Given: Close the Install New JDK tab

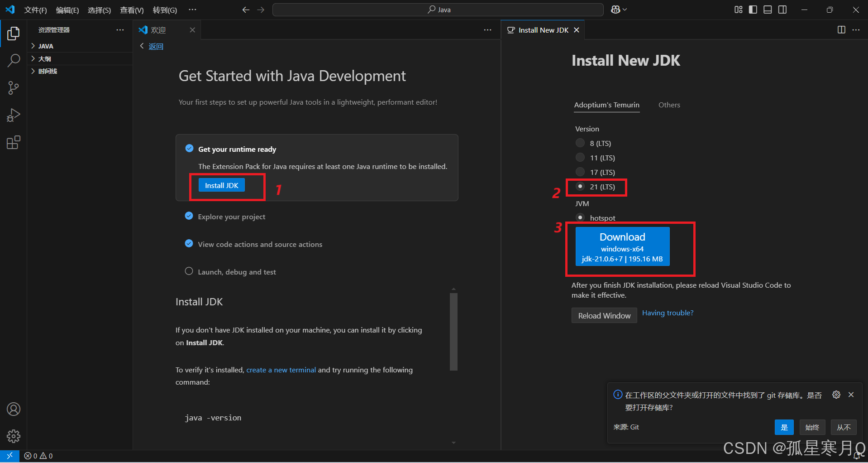Looking at the screenshot, I should (577, 30).
